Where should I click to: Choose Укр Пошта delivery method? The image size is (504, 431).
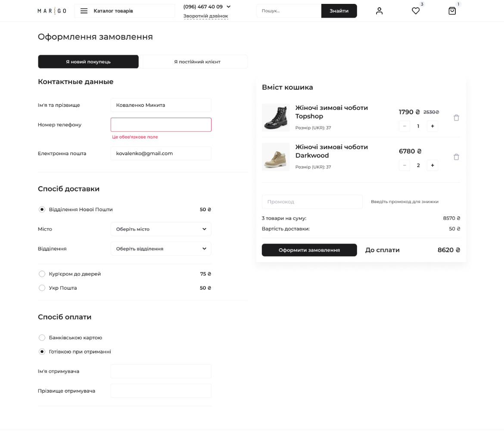[x=42, y=288]
